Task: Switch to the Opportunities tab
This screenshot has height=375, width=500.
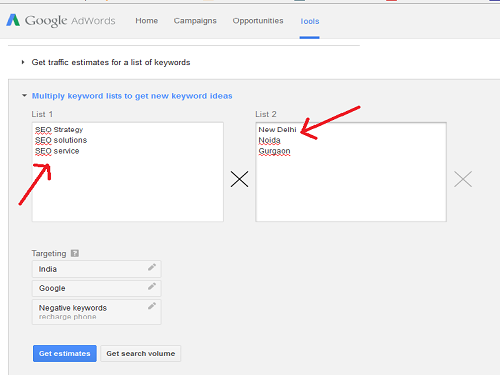Action: click(258, 21)
